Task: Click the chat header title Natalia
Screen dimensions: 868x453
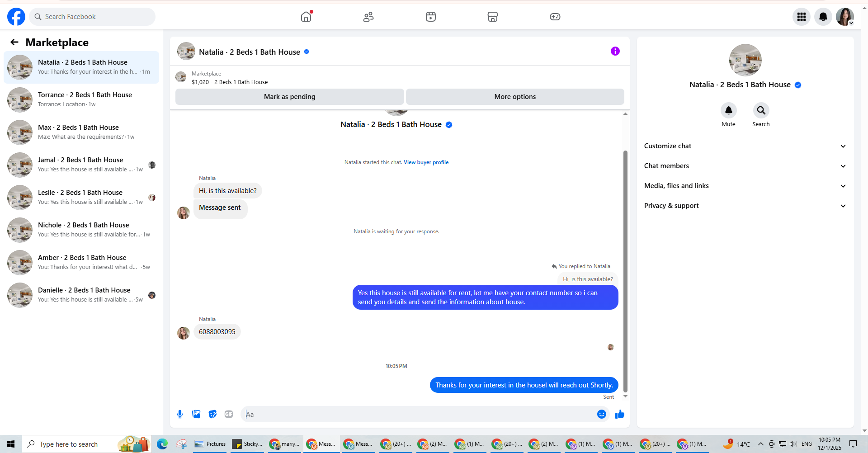Action: point(250,52)
